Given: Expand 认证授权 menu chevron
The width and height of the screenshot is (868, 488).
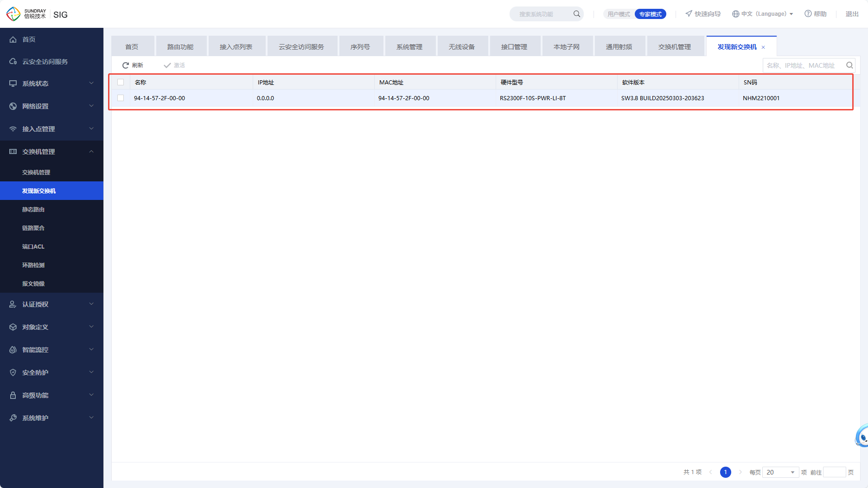Looking at the screenshot, I should [x=91, y=304].
